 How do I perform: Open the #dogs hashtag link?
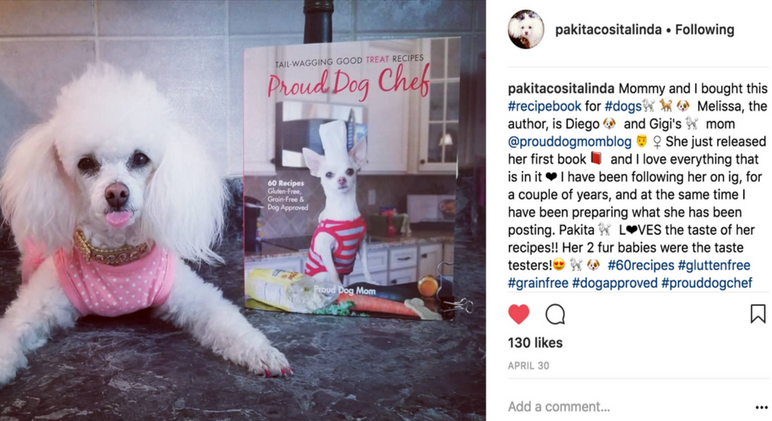point(623,106)
